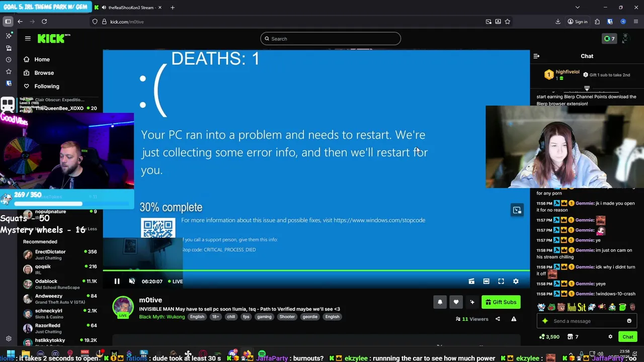644x362 pixels.
Task: Open the browser application menu
Action: pos(635,22)
